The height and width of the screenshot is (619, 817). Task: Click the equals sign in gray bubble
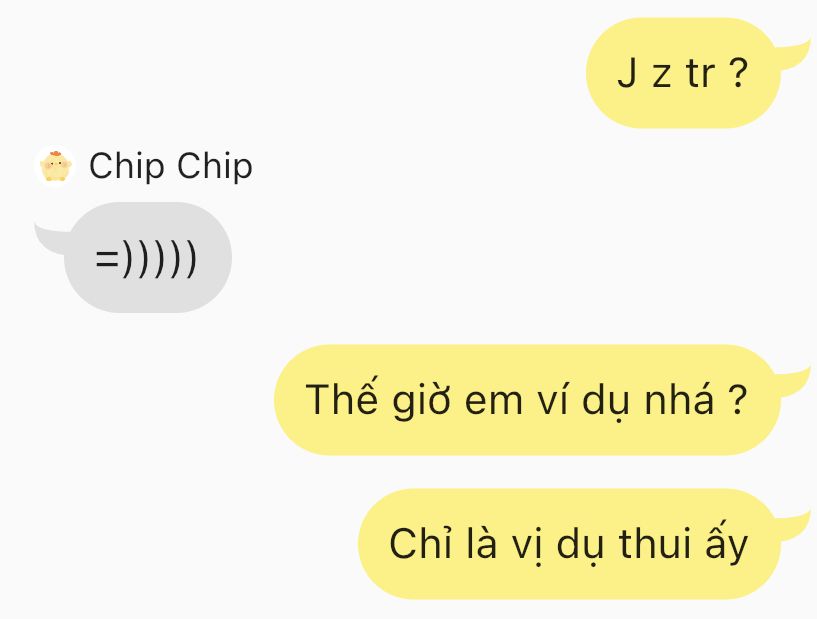click(107, 258)
